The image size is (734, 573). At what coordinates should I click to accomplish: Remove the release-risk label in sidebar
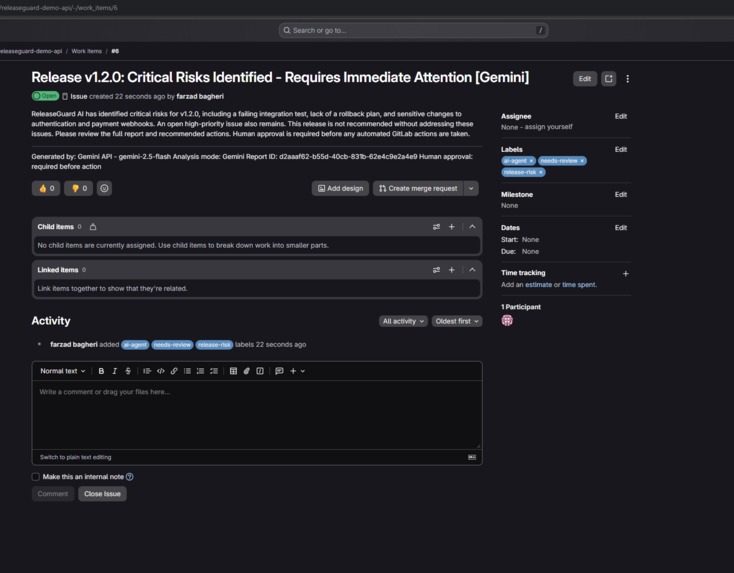pos(541,172)
